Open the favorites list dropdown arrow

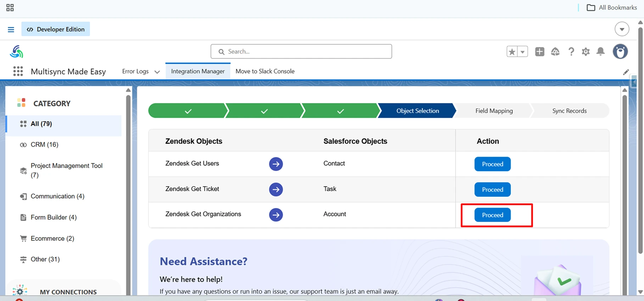(x=522, y=52)
